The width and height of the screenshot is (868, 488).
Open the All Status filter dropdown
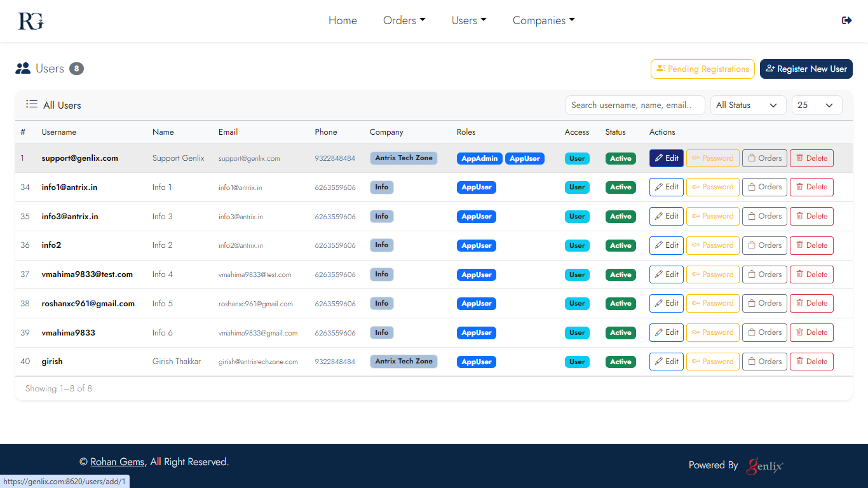[x=746, y=105]
